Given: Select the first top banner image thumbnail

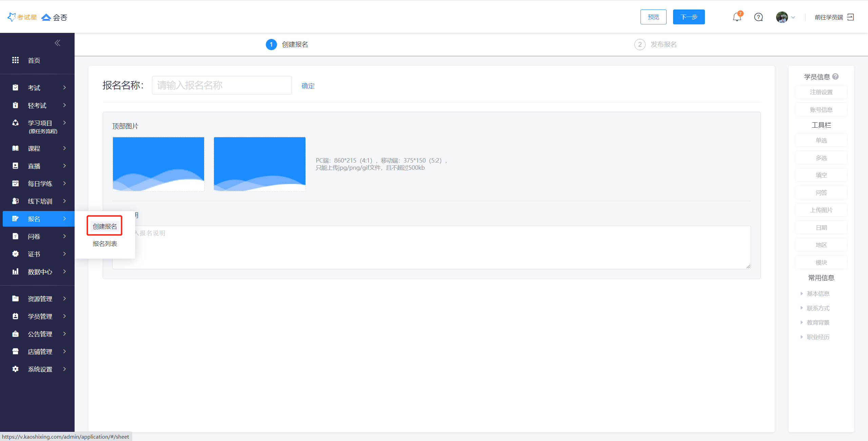Looking at the screenshot, I should (x=158, y=164).
